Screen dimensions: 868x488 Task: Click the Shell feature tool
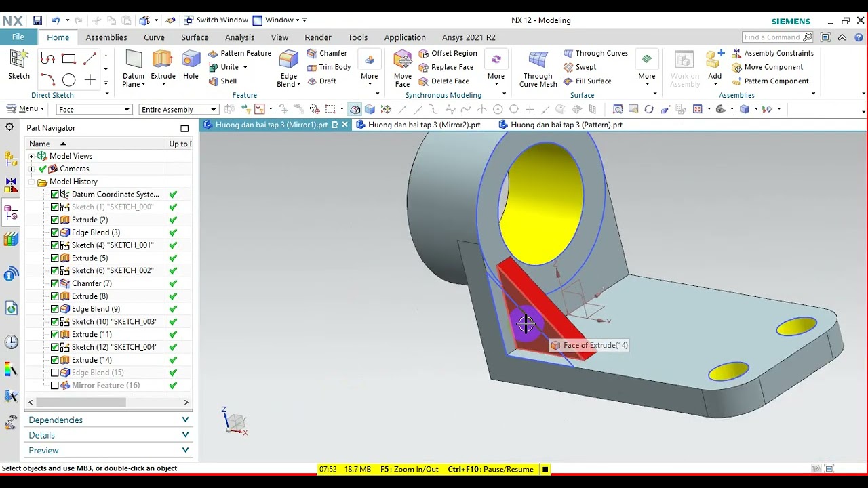pos(222,81)
